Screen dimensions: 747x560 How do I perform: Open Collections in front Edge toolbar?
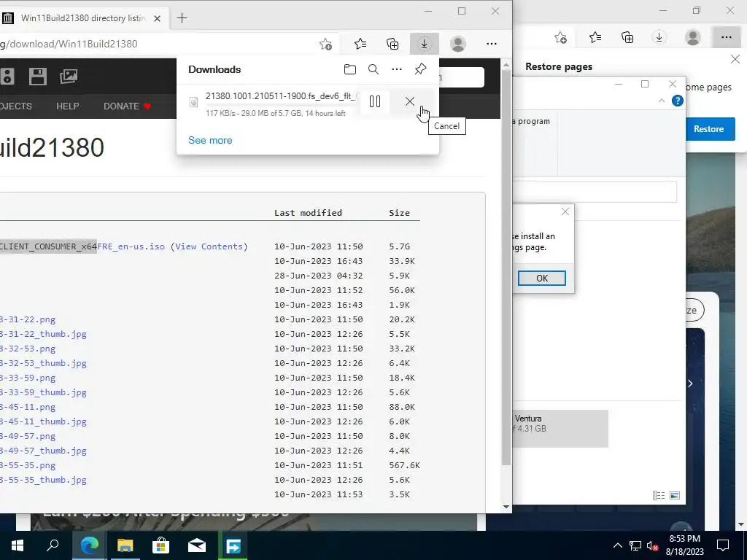[x=392, y=44]
